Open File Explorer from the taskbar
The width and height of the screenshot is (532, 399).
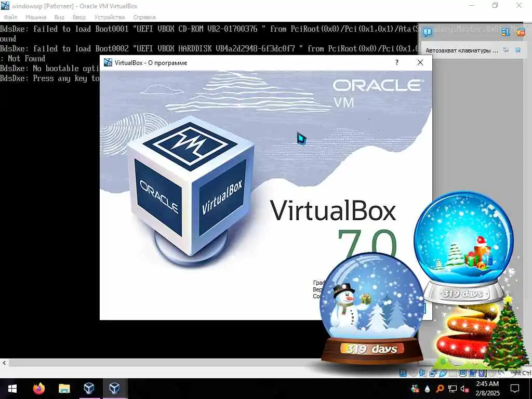[x=64, y=389]
